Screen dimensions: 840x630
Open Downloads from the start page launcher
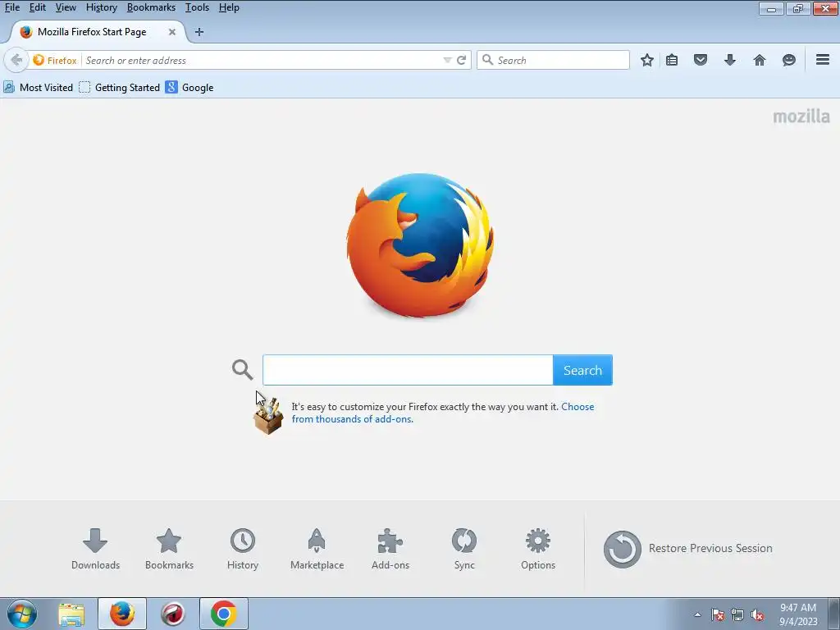pos(95,549)
